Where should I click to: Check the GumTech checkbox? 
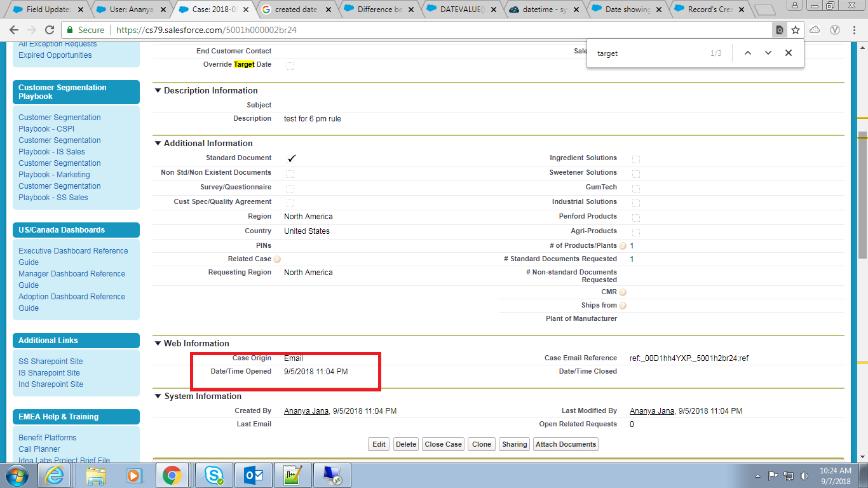[x=636, y=188]
